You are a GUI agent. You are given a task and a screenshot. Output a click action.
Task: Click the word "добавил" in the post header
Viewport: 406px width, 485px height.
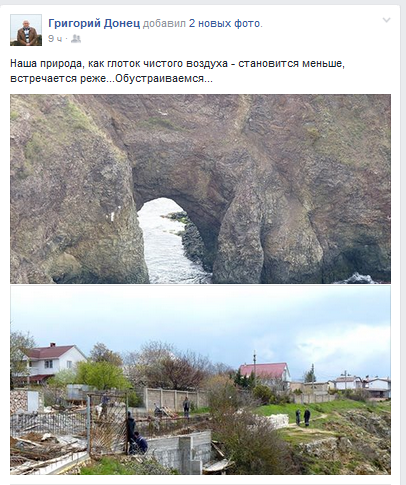[x=164, y=23]
